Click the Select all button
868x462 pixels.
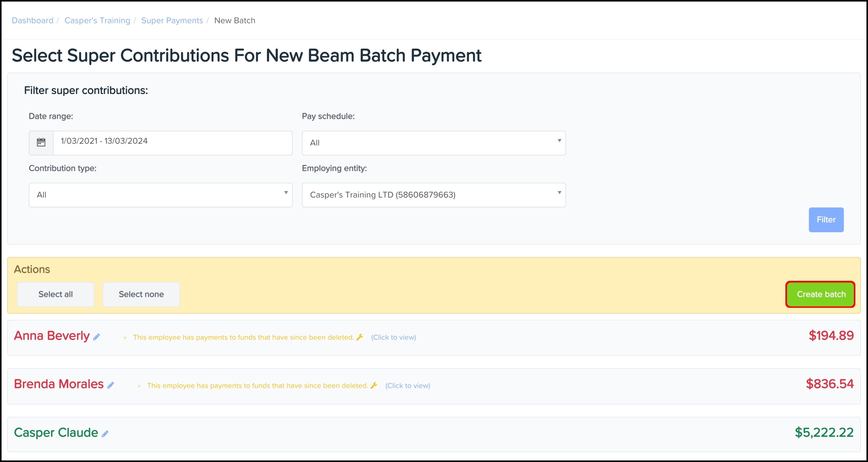click(56, 294)
